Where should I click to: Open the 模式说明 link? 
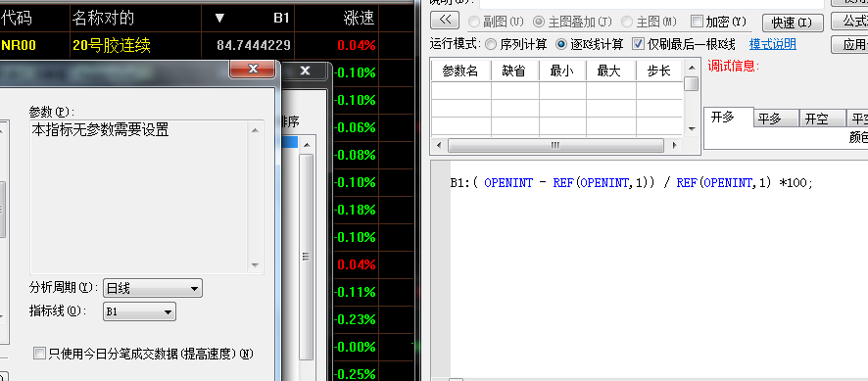[773, 44]
